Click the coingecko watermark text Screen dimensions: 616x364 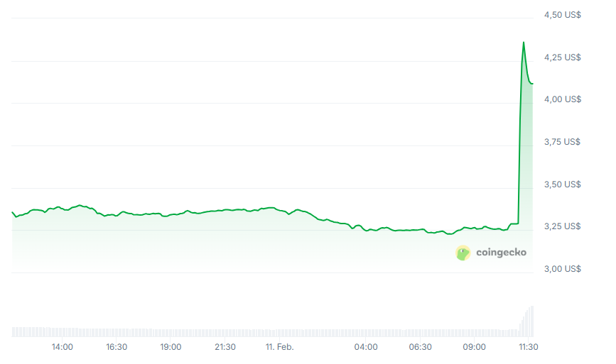[501, 252]
